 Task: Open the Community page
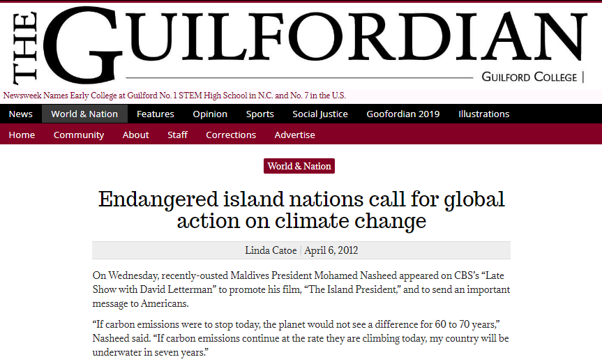[x=79, y=135]
